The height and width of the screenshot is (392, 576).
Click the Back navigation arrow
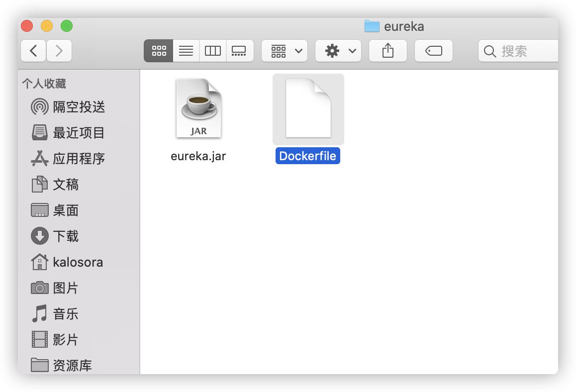point(33,51)
